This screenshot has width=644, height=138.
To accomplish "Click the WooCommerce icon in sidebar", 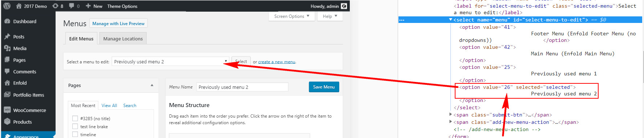I will pyautogui.click(x=7, y=110).
